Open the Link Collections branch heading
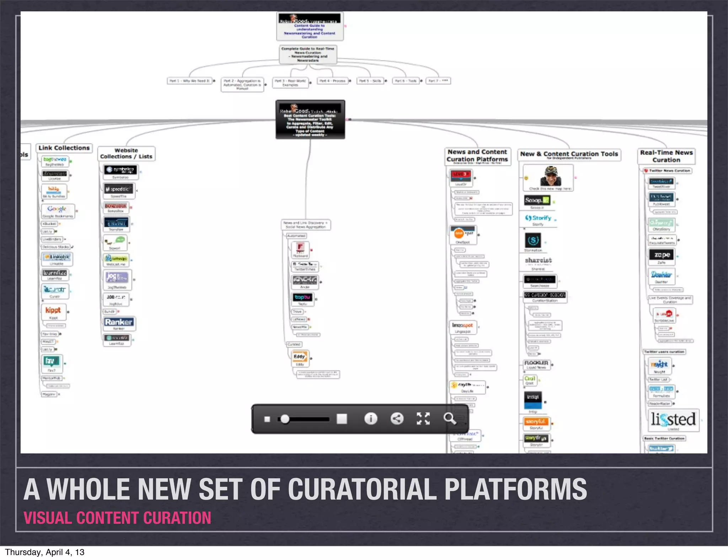 pos(64,148)
